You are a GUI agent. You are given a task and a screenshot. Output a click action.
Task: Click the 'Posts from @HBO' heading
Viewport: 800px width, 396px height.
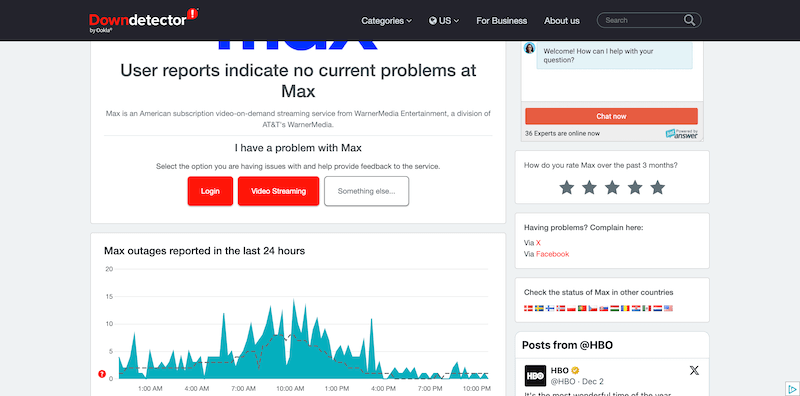click(x=567, y=345)
